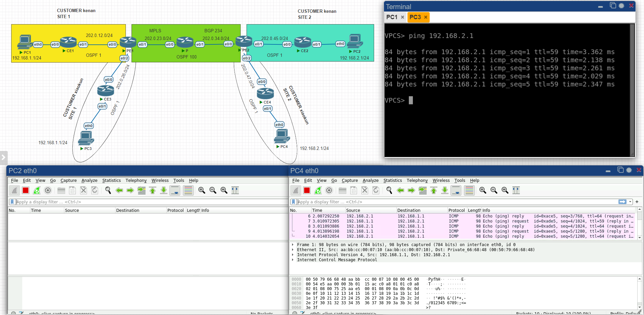Open Statistics menu in PC2 eth0 window
Screen dimensions: 644x315
point(111,181)
